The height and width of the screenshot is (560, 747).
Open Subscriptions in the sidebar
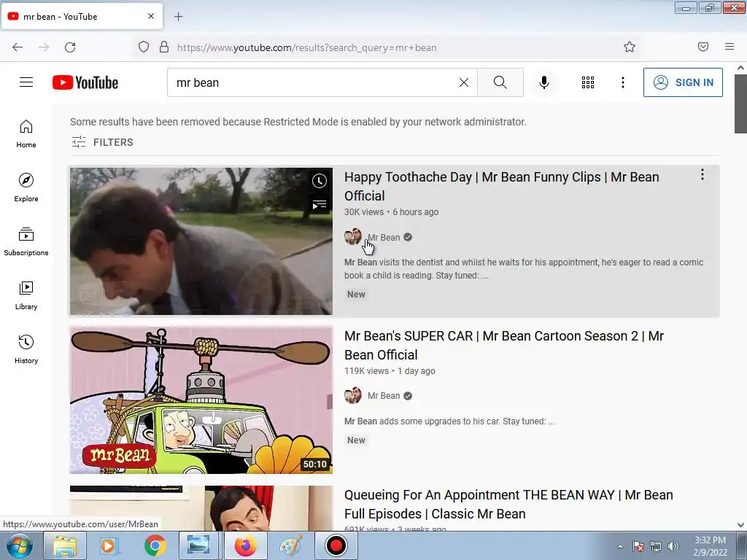26,241
